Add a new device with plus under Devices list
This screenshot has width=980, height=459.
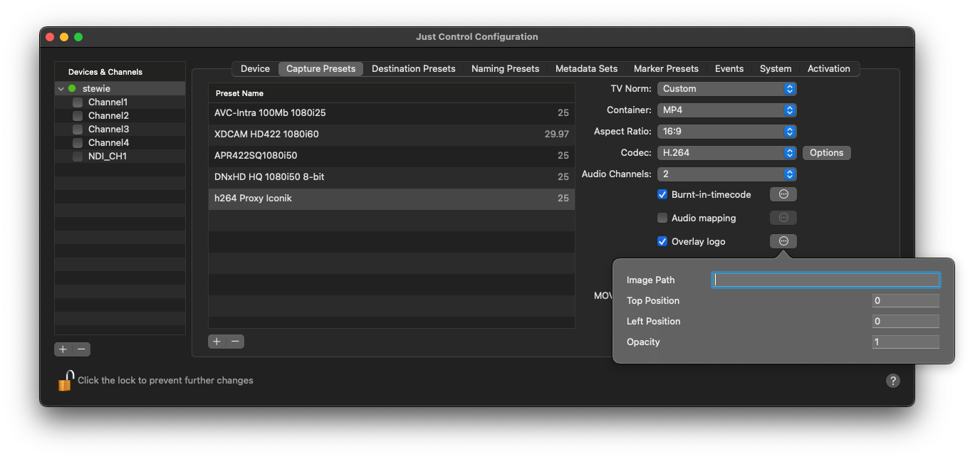coord(63,349)
